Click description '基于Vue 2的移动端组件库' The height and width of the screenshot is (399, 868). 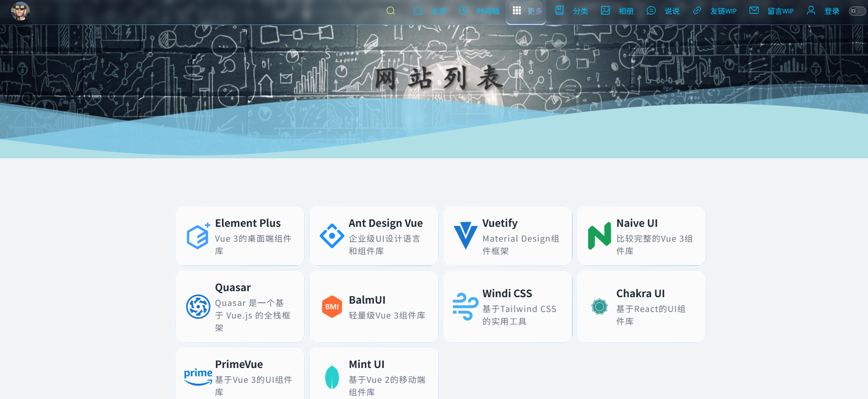387,386
